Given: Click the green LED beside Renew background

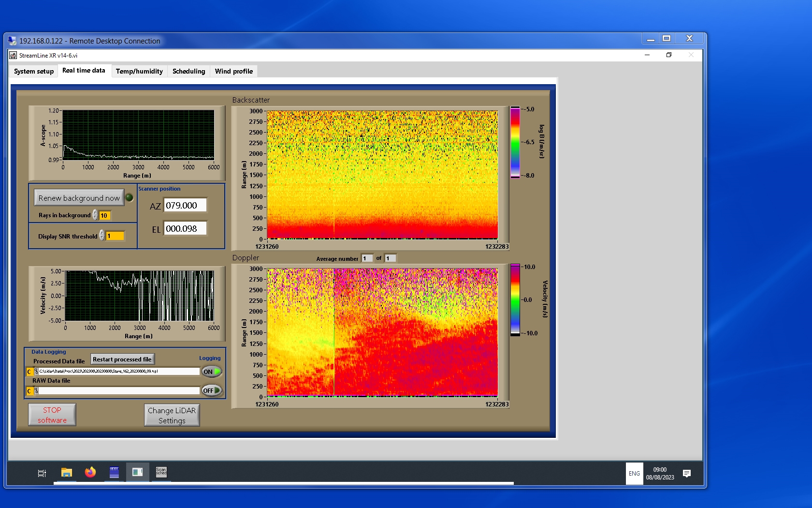Looking at the screenshot, I should (129, 197).
